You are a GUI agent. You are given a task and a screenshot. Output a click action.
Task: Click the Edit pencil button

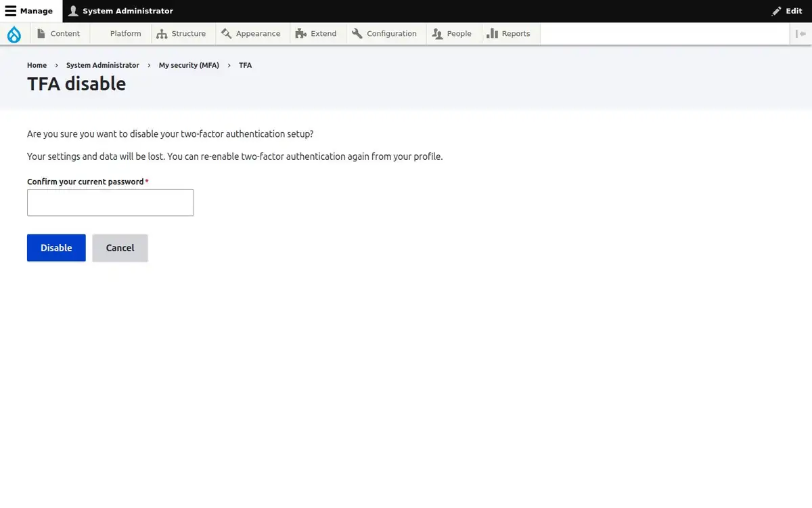click(x=787, y=11)
